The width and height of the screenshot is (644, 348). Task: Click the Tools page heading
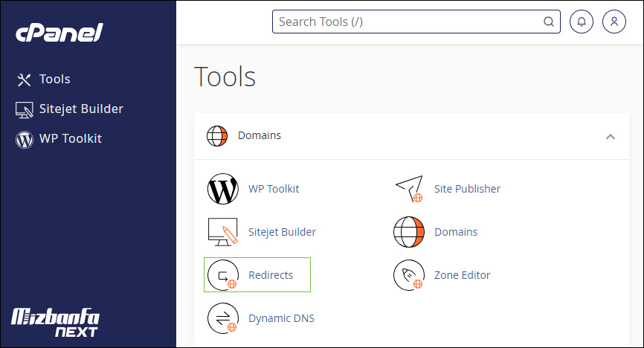click(225, 77)
